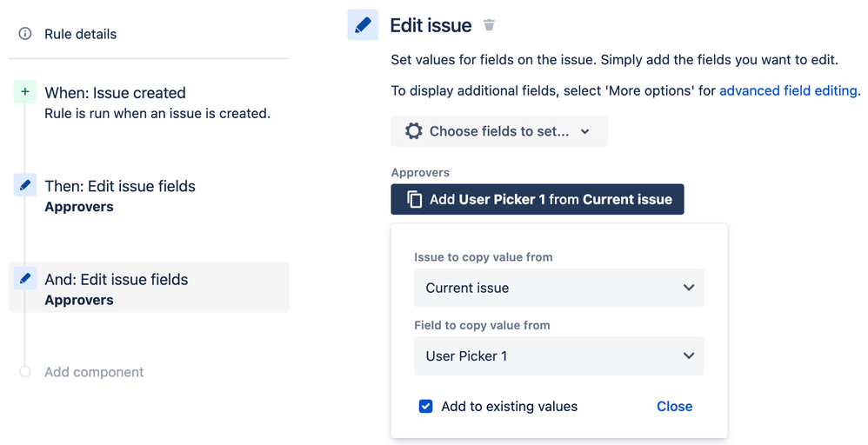Select the And step pencil icon
The width and height of the screenshot is (868, 445).
pyautogui.click(x=25, y=278)
